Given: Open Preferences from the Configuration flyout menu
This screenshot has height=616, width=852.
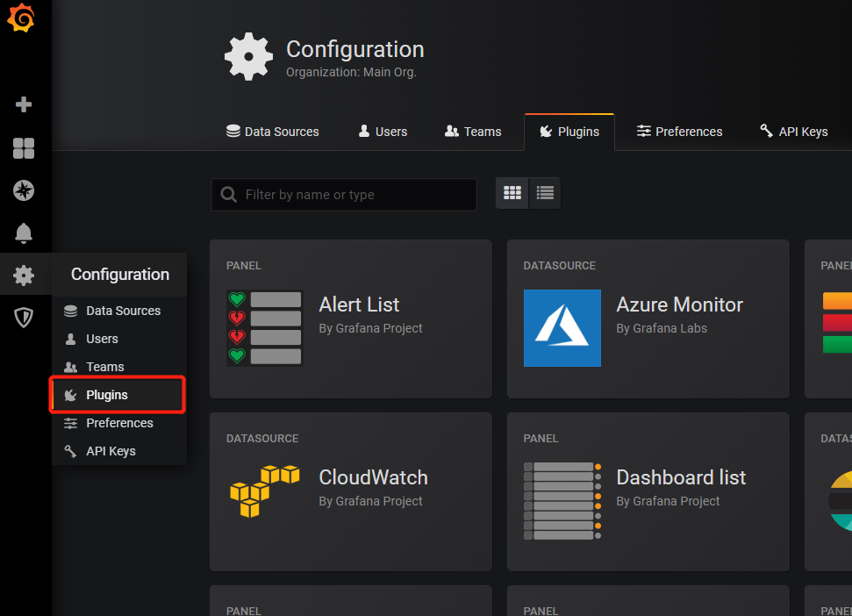Looking at the screenshot, I should [119, 423].
